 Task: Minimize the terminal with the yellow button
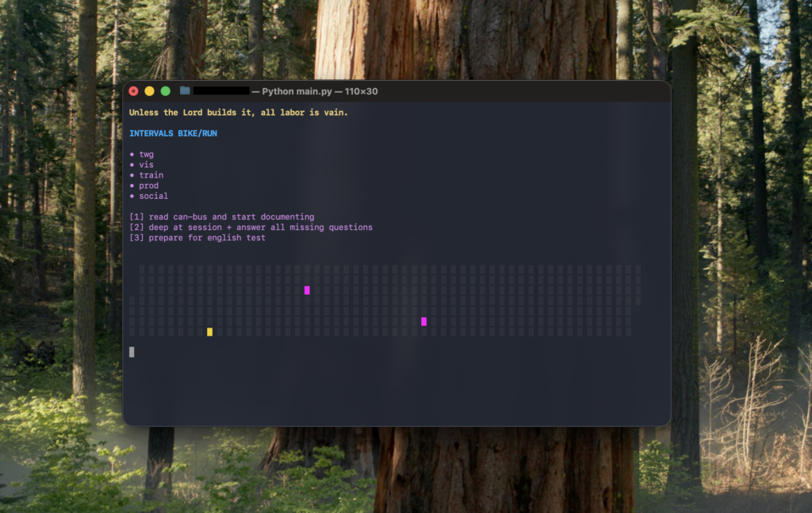click(x=149, y=91)
